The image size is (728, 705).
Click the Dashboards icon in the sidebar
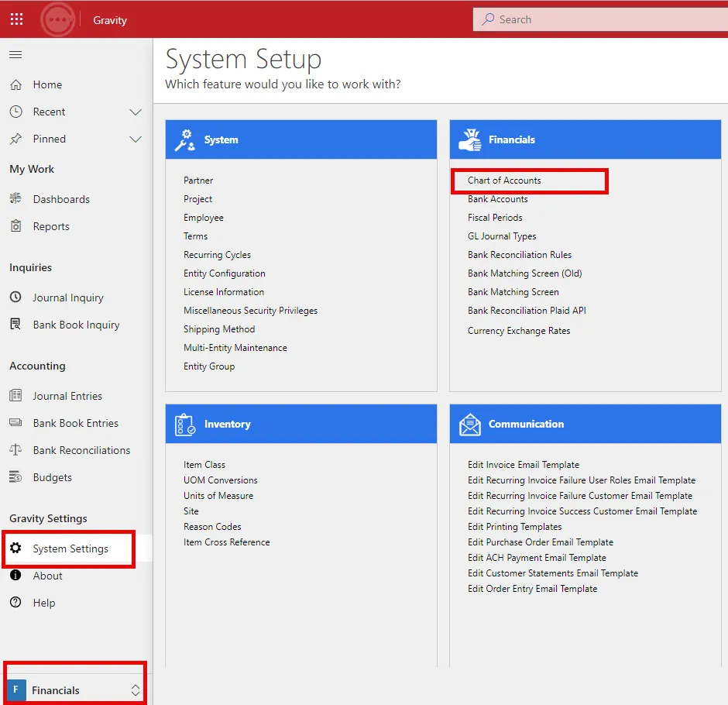[x=15, y=199]
